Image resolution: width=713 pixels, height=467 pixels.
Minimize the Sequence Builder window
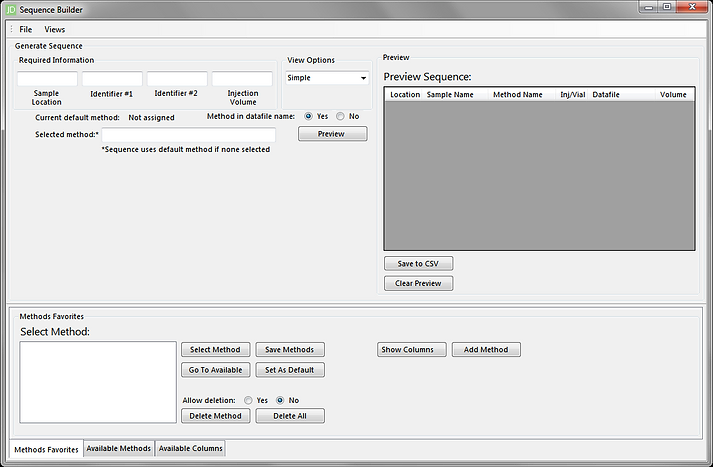point(648,7)
